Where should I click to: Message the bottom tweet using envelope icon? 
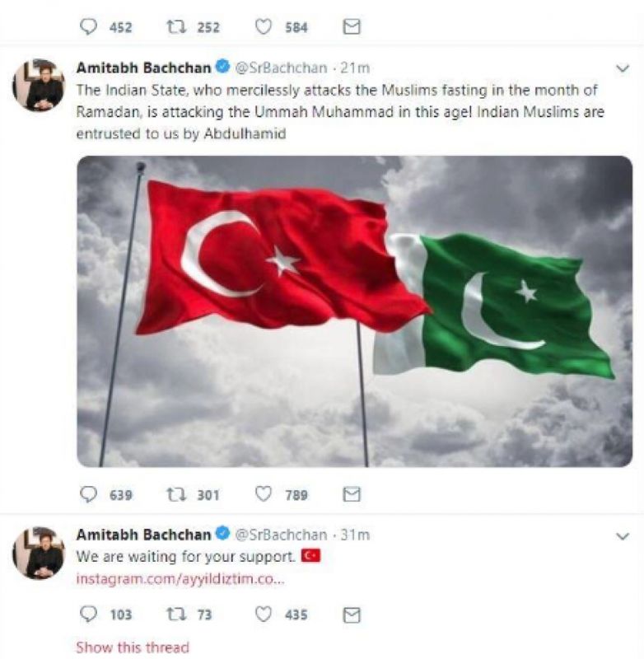click(352, 615)
